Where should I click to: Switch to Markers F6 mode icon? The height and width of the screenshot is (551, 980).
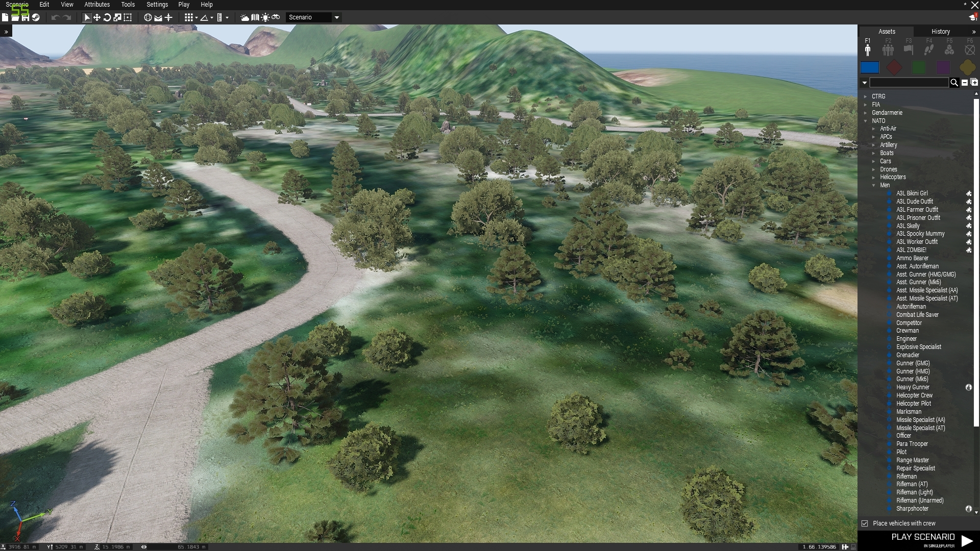970,49
